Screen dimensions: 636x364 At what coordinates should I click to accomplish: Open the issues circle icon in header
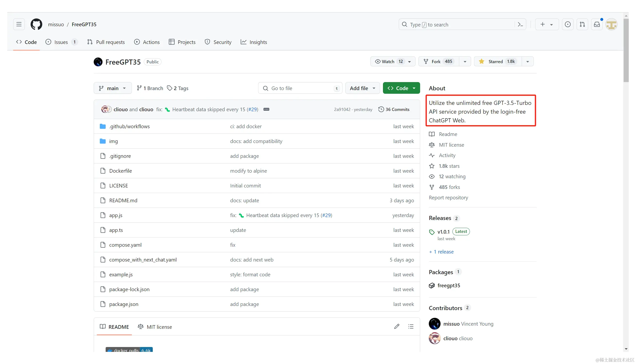(568, 24)
